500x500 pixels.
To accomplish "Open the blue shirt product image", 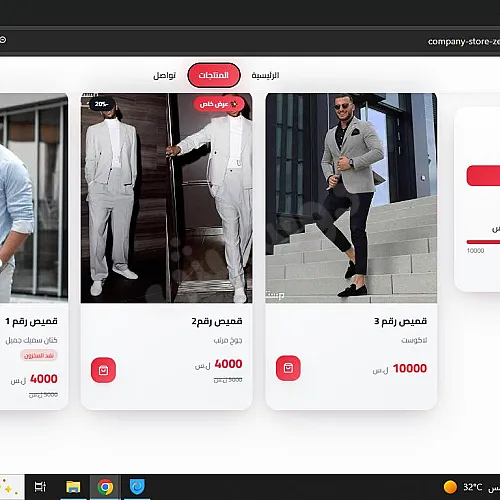I will 34,198.
